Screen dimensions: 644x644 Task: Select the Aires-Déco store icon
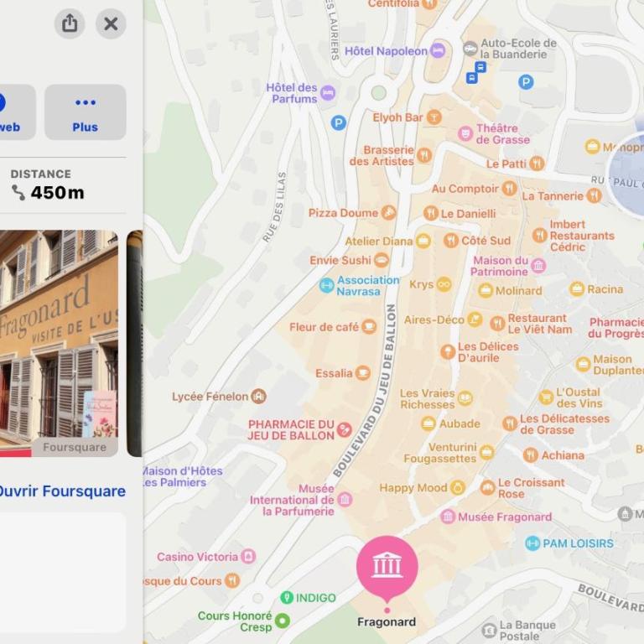point(475,319)
